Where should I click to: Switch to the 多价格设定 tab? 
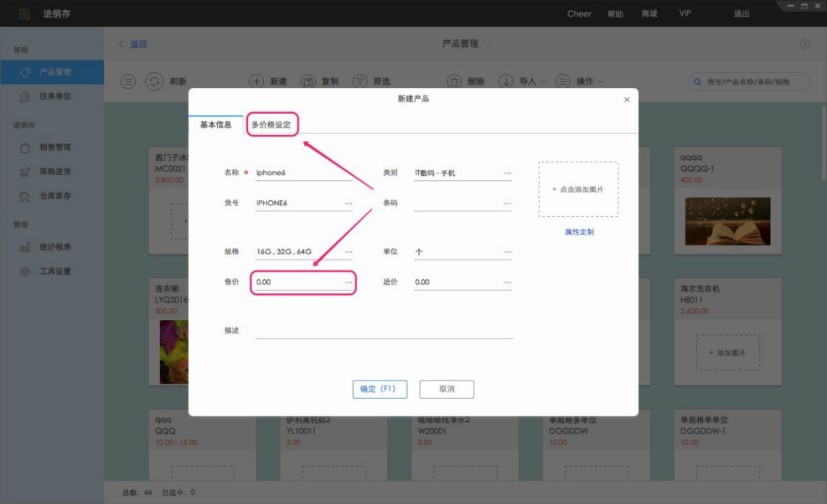pos(272,125)
